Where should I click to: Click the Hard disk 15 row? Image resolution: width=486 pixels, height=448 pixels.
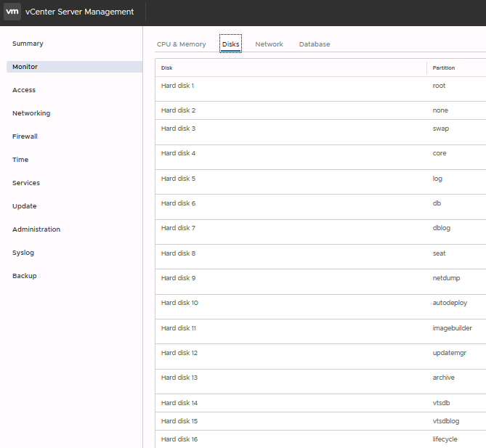click(320, 421)
